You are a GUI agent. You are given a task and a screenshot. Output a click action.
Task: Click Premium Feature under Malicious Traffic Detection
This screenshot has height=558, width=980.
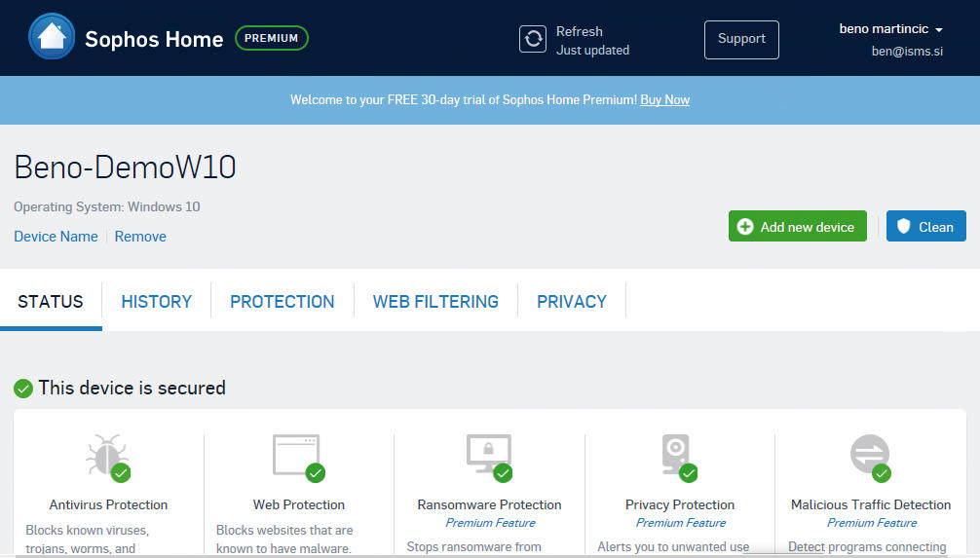[x=872, y=523]
